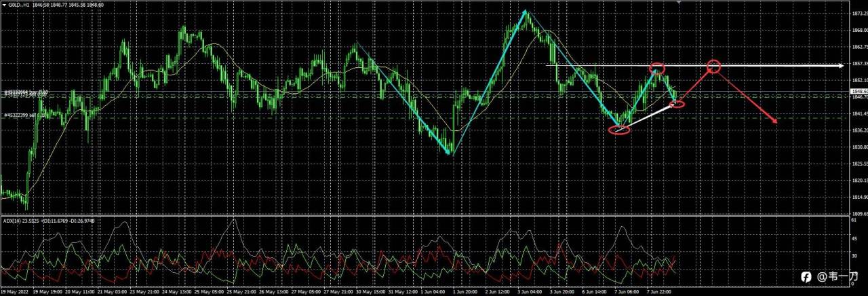868x296 pixels.
Task: Click the 19 May 2022 date label
Action: coord(16,291)
